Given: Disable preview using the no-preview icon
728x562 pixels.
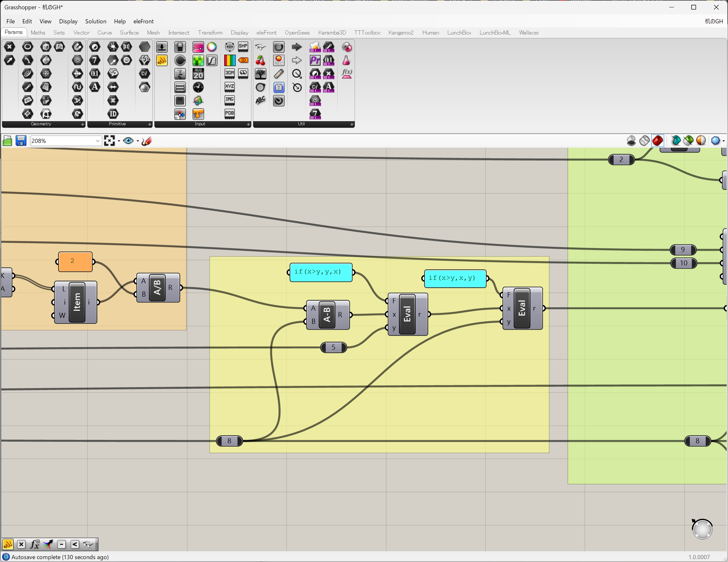Looking at the screenshot, I should [631, 141].
